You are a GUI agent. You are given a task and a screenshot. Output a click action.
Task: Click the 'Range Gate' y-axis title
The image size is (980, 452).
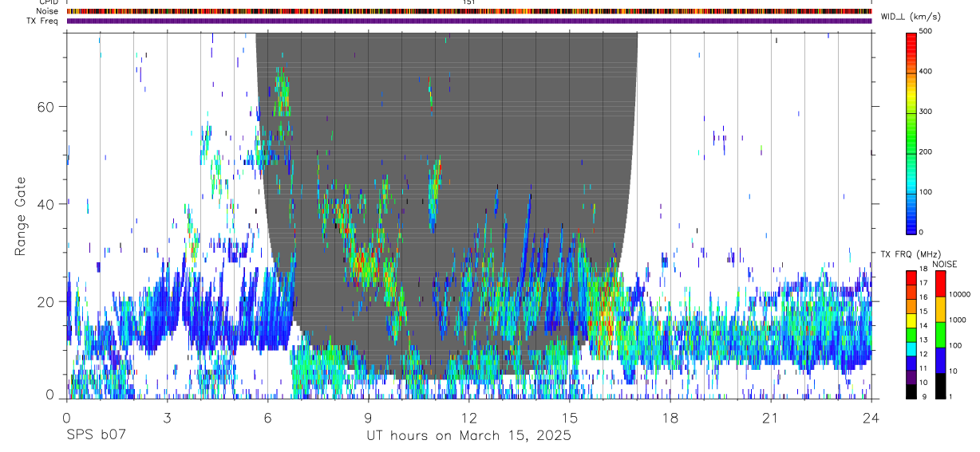point(21,217)
